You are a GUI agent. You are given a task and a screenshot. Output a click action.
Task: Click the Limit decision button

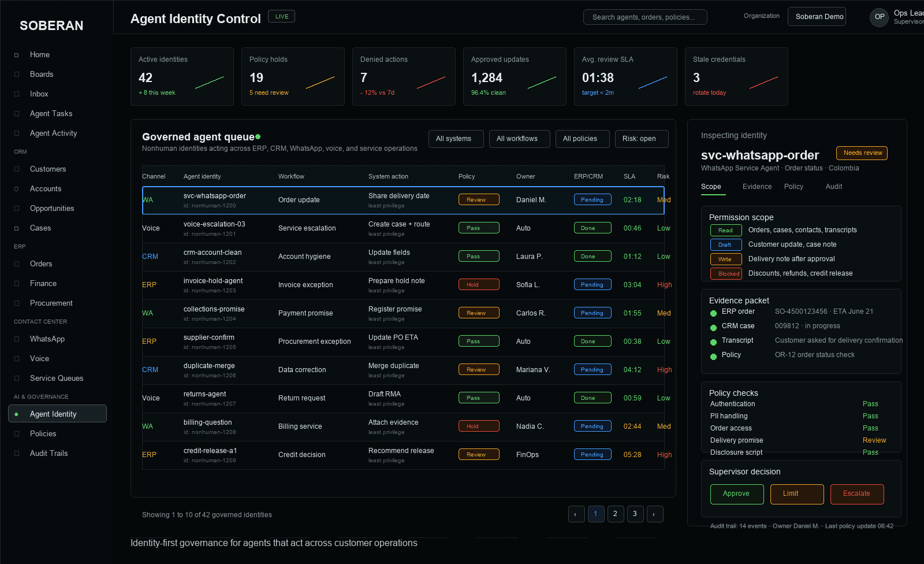coord(797,494)
